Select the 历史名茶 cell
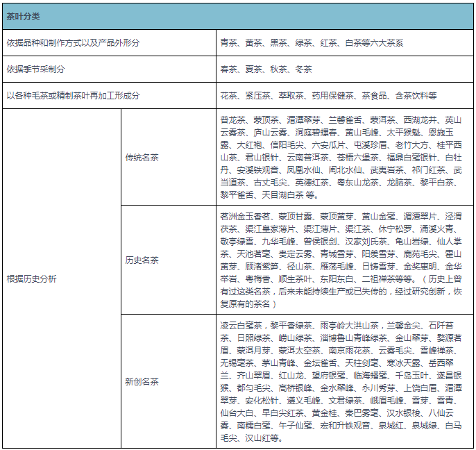Viewport: 476px width, 450px height. [169, 260]
